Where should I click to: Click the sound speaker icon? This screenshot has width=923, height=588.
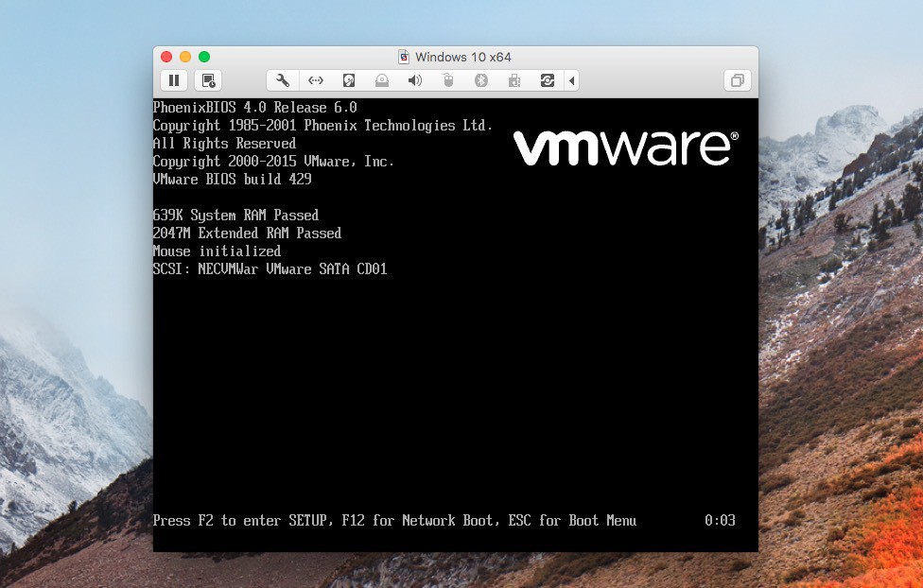414,80
